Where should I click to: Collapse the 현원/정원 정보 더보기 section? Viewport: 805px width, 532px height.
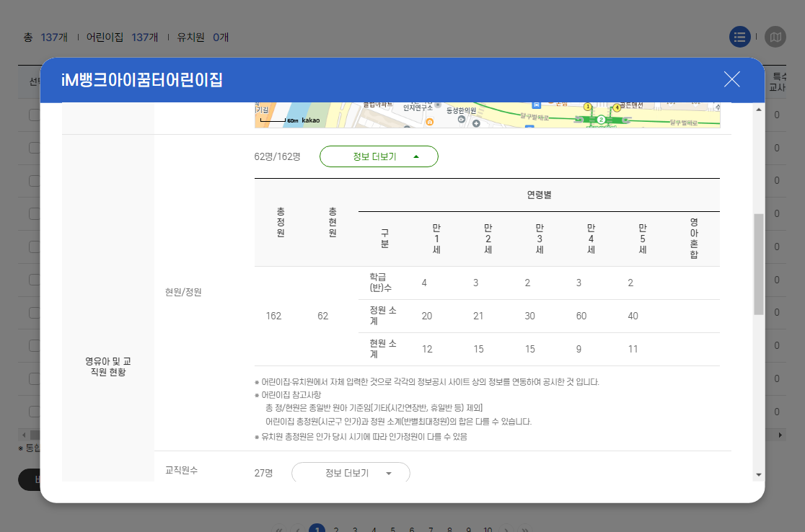point(379,156)
